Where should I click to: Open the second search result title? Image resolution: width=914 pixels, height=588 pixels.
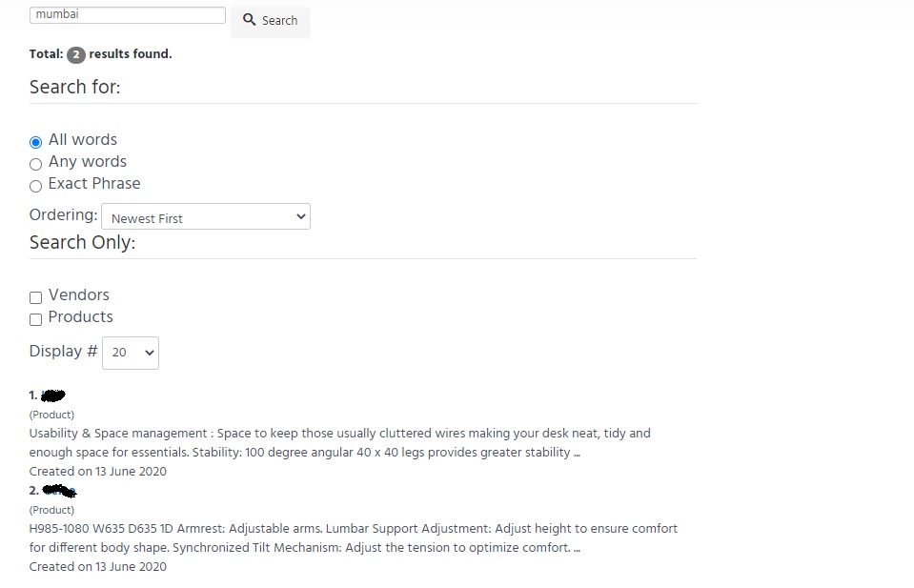coord(59,491)
